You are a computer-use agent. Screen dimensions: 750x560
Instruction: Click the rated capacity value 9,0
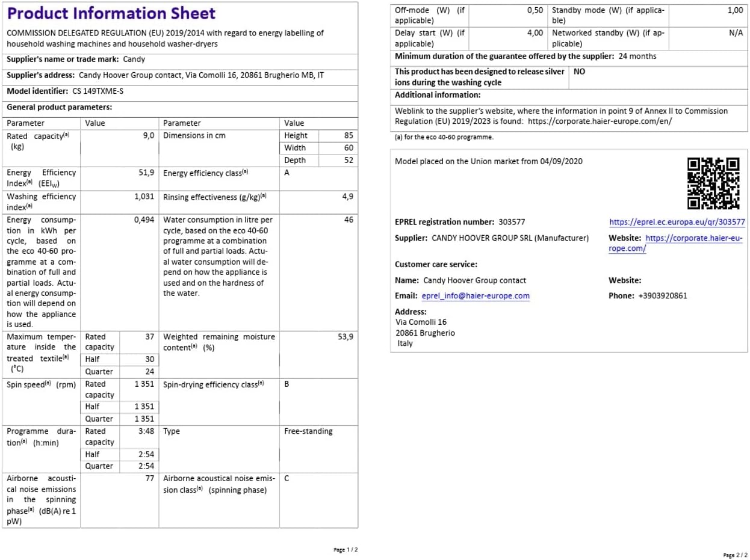pyautogui.click(x=149, y=136)
